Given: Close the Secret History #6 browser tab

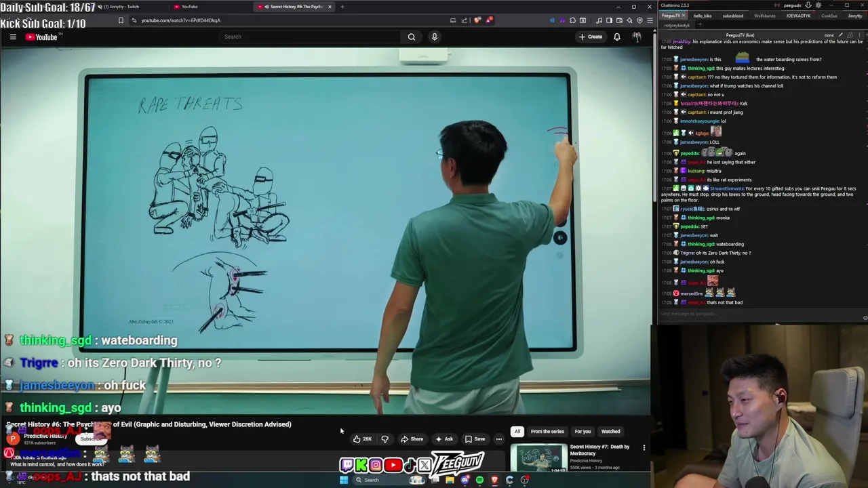Looking at the screenshot, I should click(x=330, y=7).
